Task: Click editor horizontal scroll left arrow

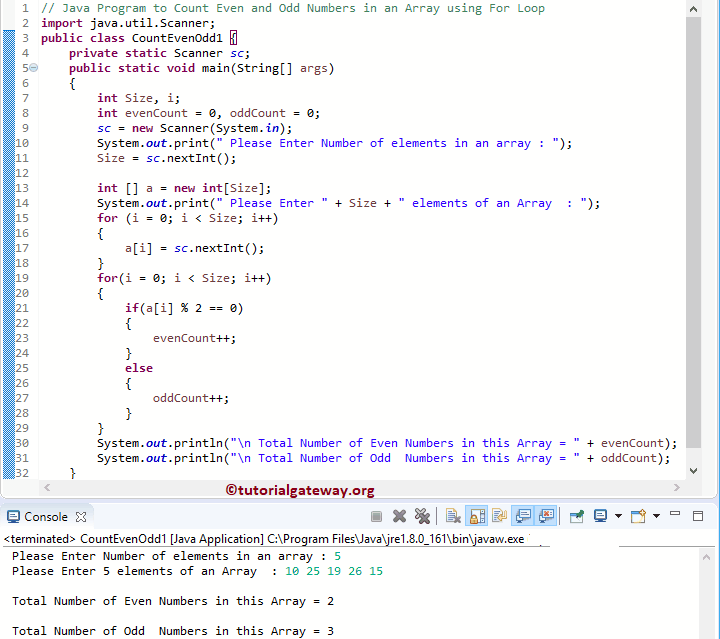Action: (47, 487)
